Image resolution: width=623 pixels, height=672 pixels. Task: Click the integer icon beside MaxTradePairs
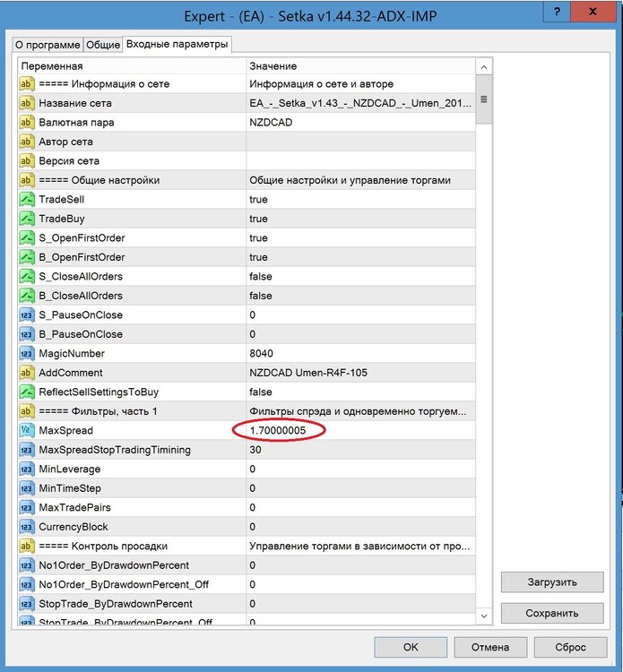(26, 508)
